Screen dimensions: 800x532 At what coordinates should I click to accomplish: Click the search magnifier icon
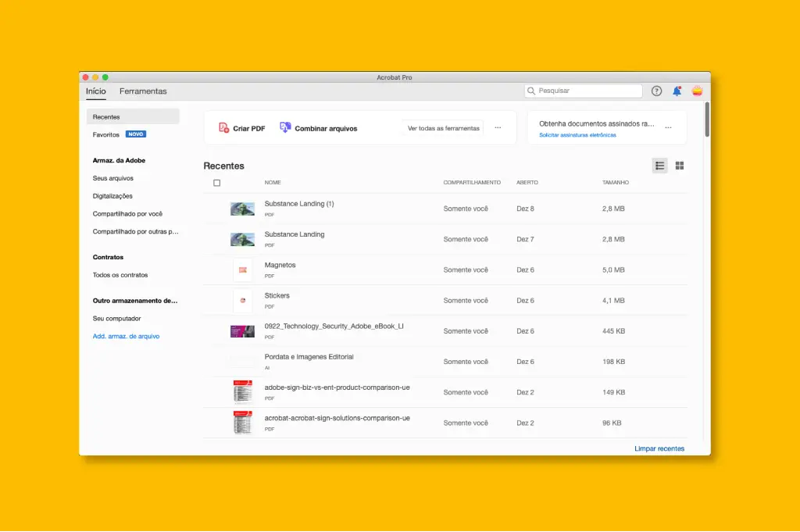click(x=531, y=91)
